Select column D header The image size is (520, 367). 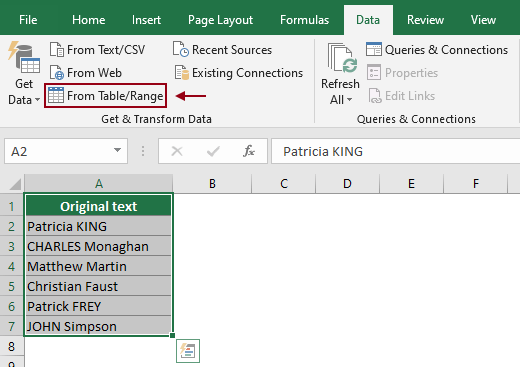pos(347,184)
